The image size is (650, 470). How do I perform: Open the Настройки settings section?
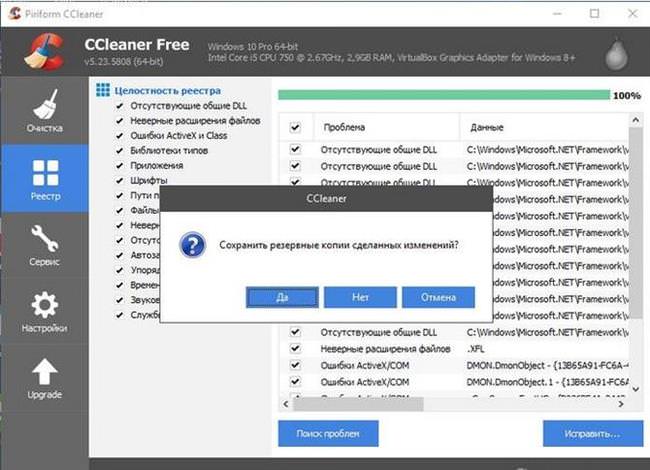(x=45, y=312)
